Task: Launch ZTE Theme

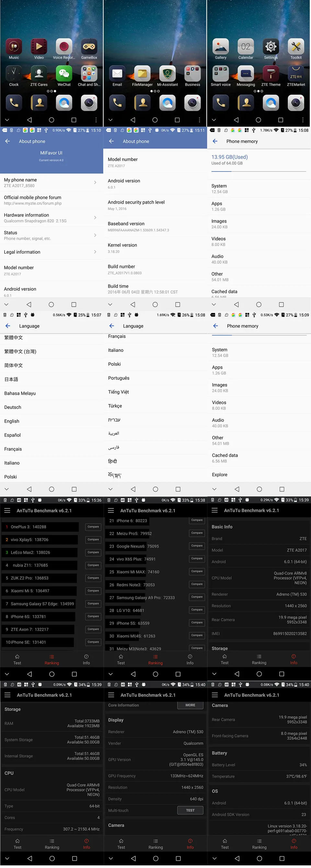Action: pyautogui.click(x=271, y=74)
